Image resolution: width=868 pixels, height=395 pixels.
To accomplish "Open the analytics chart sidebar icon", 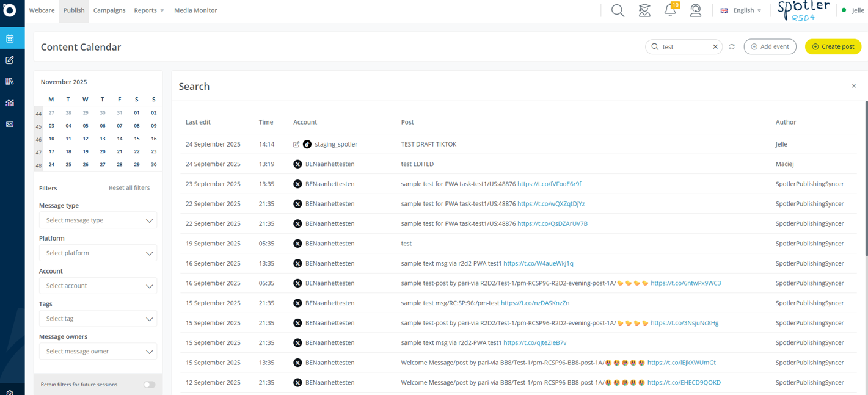I will pos(10,103).
